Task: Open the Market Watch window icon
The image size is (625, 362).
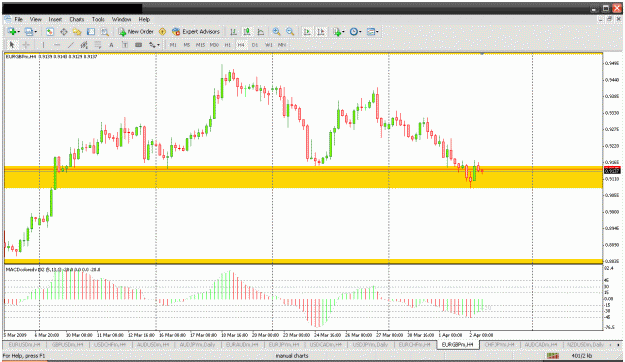Action: [50, 31]
